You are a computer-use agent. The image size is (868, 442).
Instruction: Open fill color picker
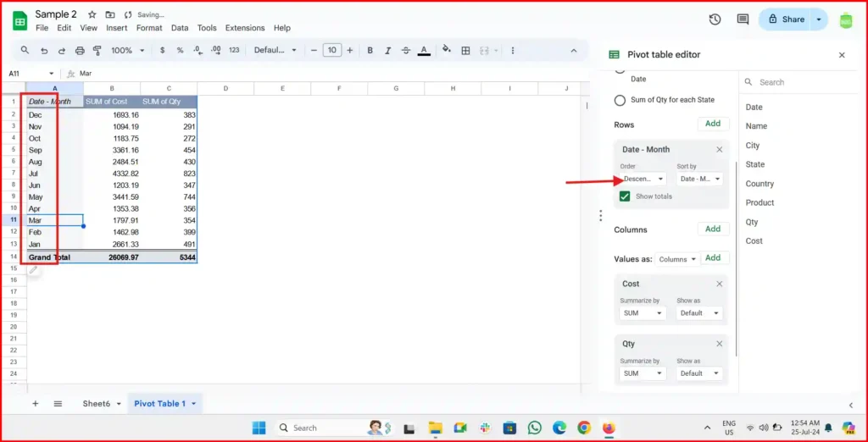click(447, 50)
